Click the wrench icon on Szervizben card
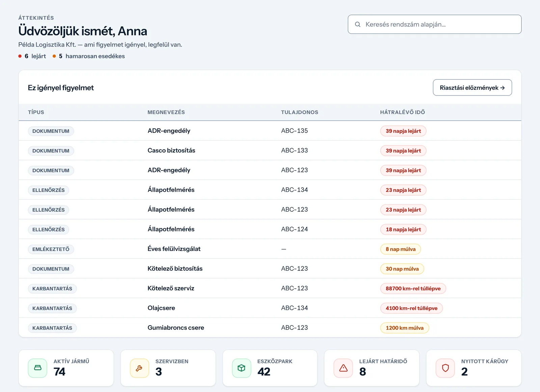The width and height of the screenshot is (540, 392). tap(139, 368)
